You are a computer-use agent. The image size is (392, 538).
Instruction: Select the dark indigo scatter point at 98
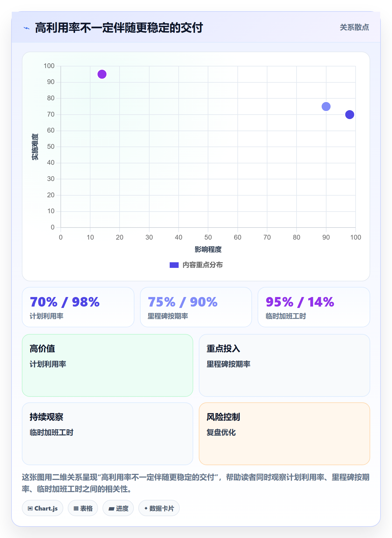click(349, 115)
